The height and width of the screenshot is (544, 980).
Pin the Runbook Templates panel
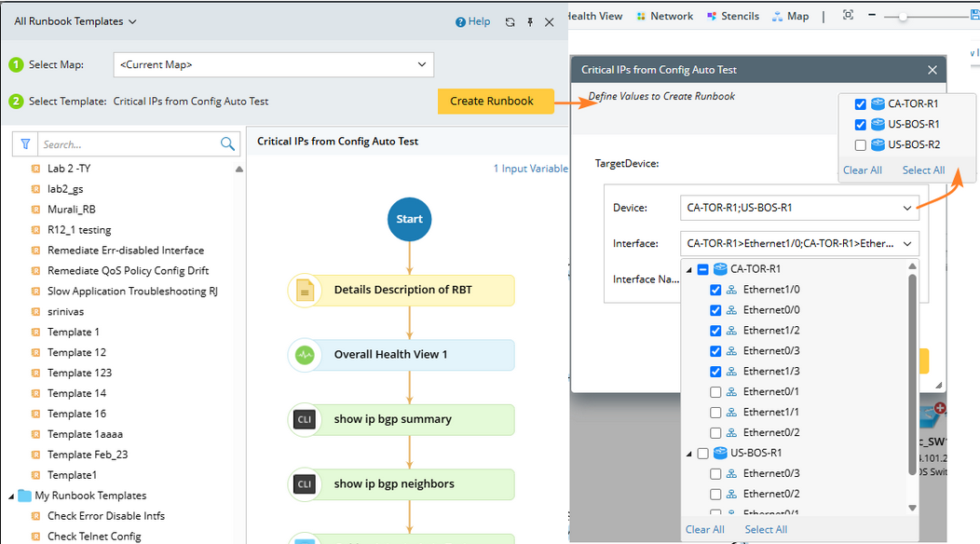point(530,21)
